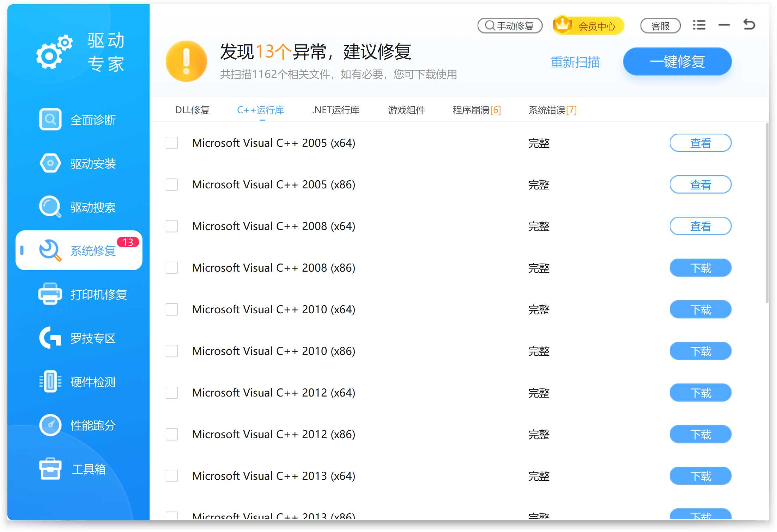Select the 性能跑分 sidebar label
This screenshot has height=532, width=777.
pyautogui.click(x=93, y=425)
